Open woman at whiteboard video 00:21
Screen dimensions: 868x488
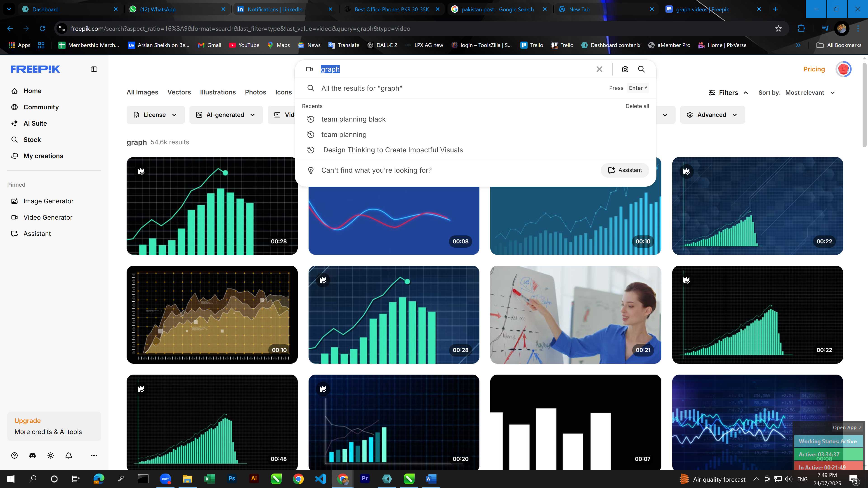tap(576, 314)
